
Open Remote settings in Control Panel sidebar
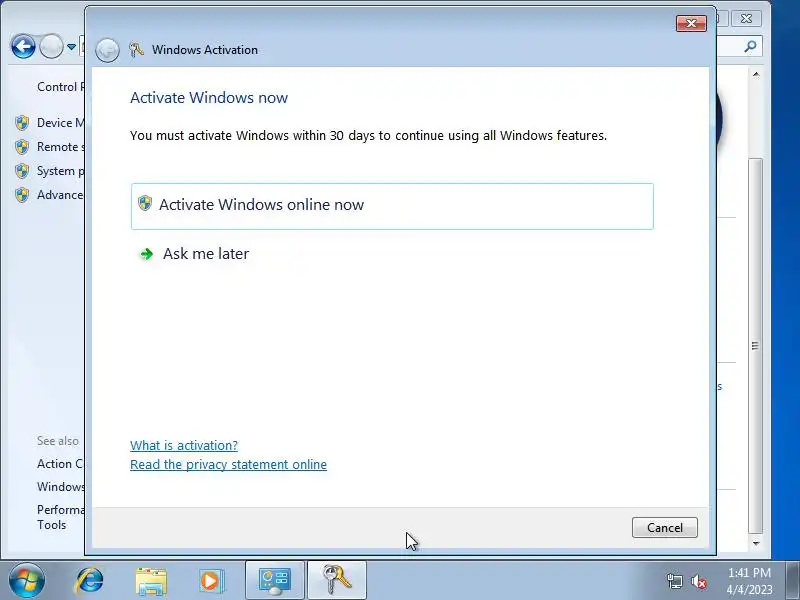click(60, 146)
